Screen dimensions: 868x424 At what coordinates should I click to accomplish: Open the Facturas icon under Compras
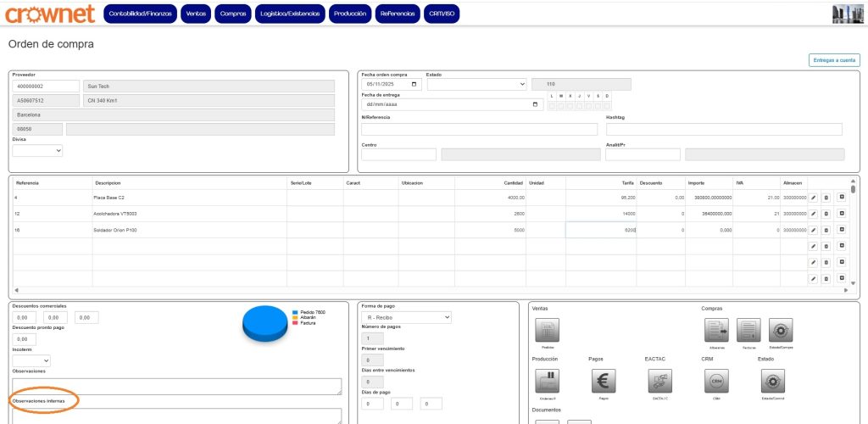[748, 330]
